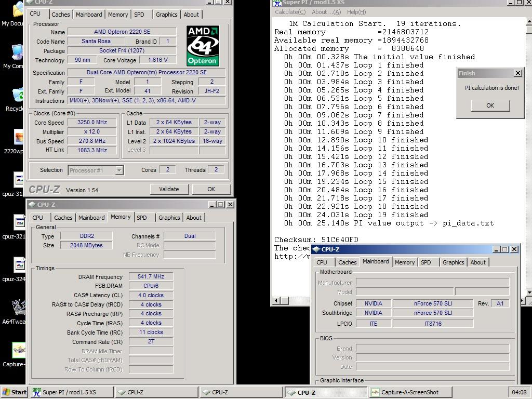
Task: Click the LPCIO model IT8716 field
Action: click(433, 324)
